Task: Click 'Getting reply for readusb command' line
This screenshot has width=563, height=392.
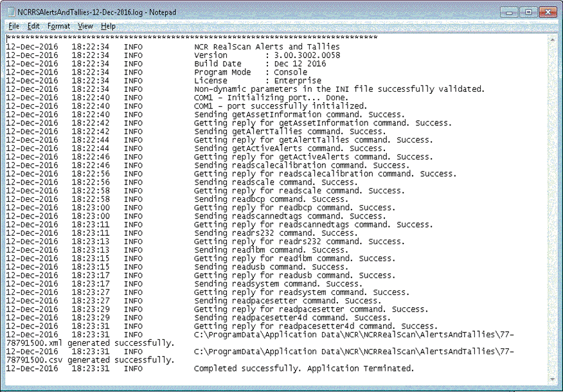Action: click(295, 276)
